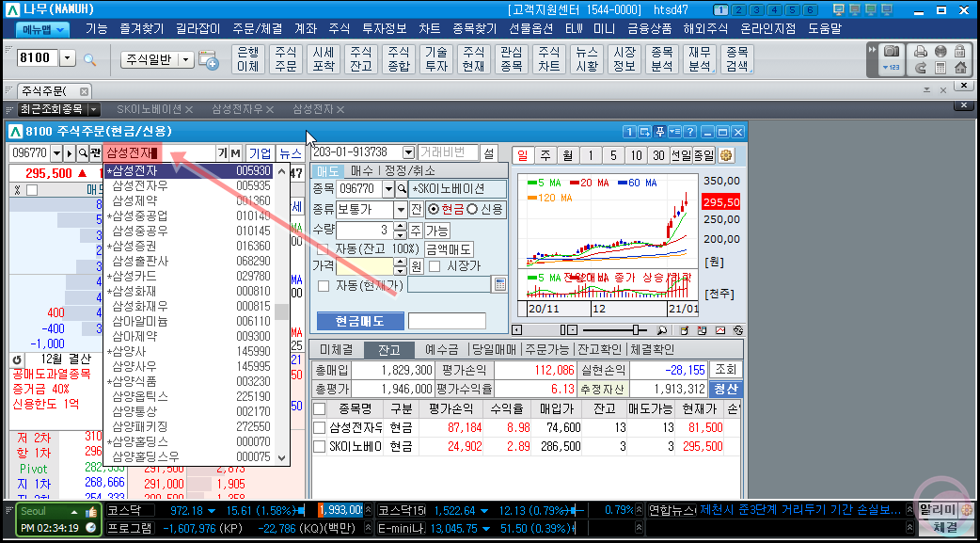Adjust the chart zoom slider handle
Screen dimensions: 980x543
637,329
